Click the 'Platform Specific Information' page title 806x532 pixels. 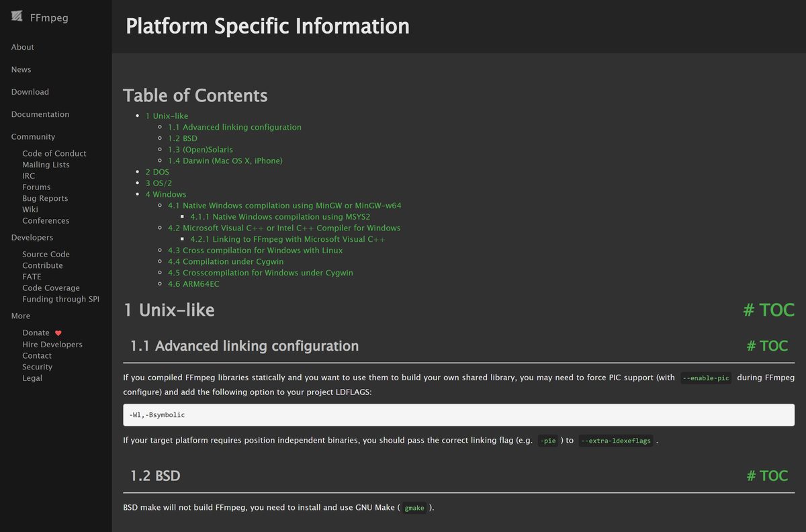point(267,26)
